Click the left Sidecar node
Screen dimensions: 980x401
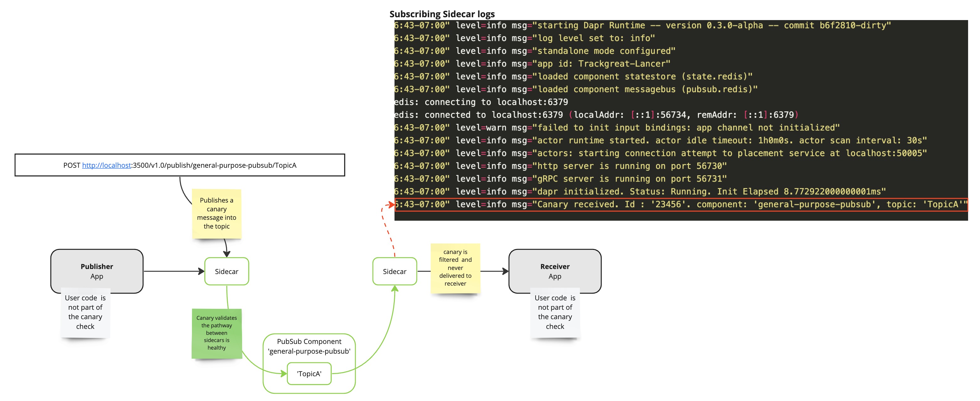[x=227, y=271]
